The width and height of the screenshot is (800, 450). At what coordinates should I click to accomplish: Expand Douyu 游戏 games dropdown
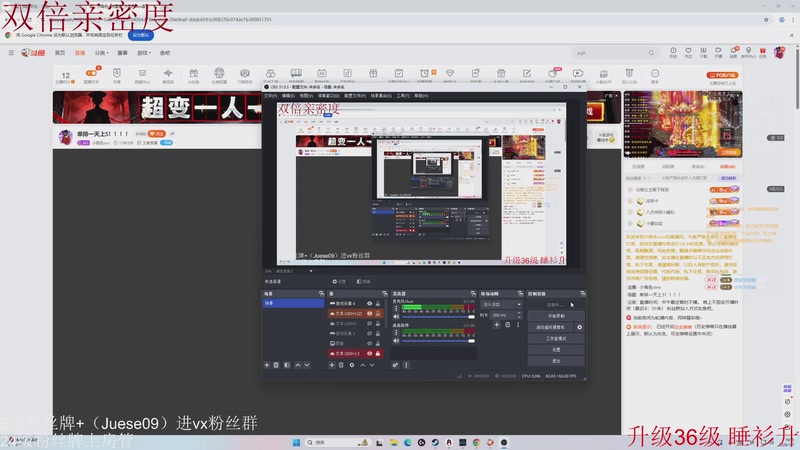point(143,53)
